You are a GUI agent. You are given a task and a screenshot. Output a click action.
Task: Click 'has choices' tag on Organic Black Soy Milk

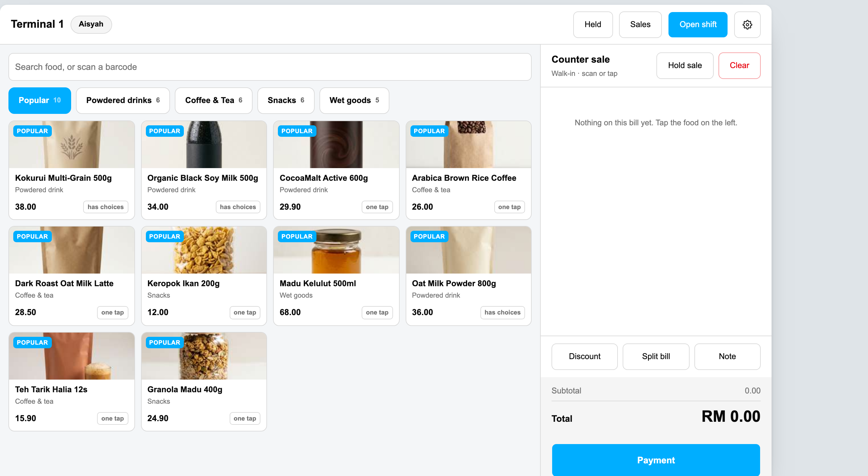[238, 207]
